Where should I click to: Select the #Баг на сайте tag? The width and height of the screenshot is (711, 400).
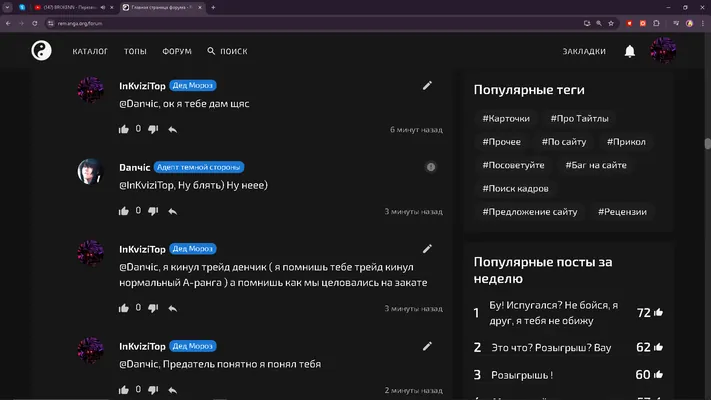[x=596, y=165]
